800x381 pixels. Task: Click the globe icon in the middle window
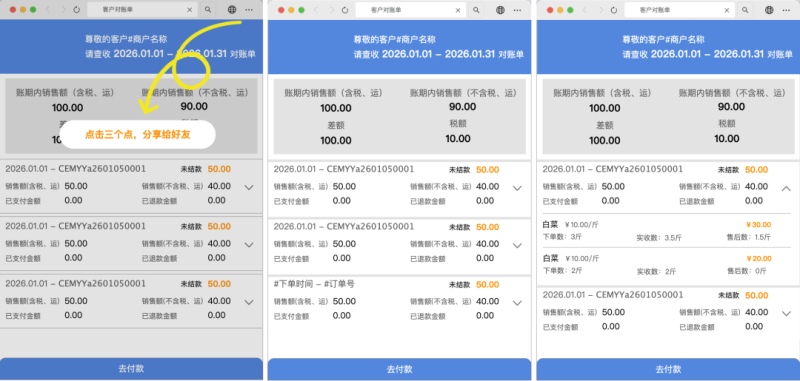[501, 10]
